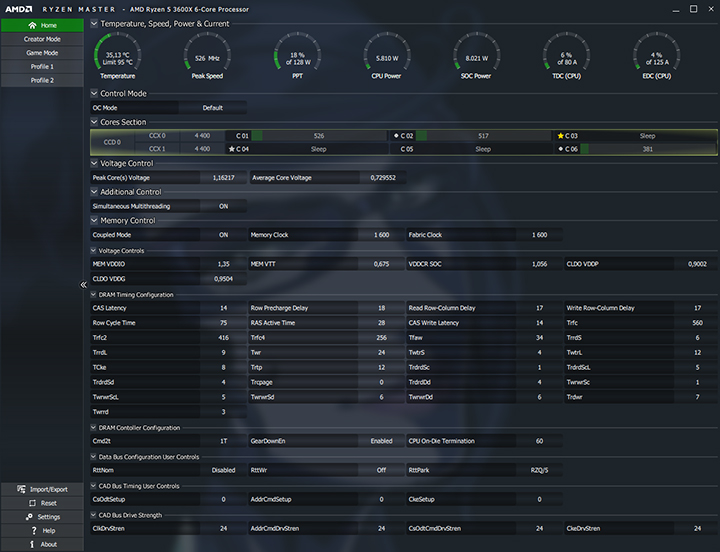The image size is (720, 552).
Task: Collapse the Additional Control section
Action: point(94,192)
